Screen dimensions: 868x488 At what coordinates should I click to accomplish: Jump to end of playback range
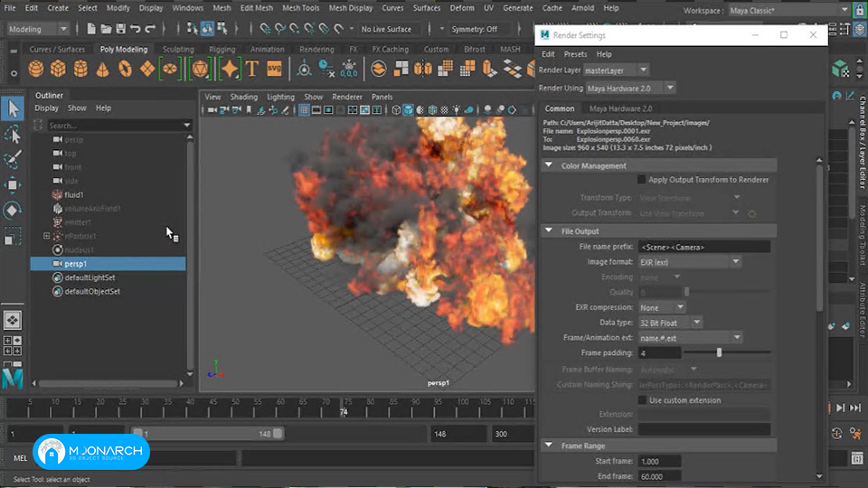point(856,408)
